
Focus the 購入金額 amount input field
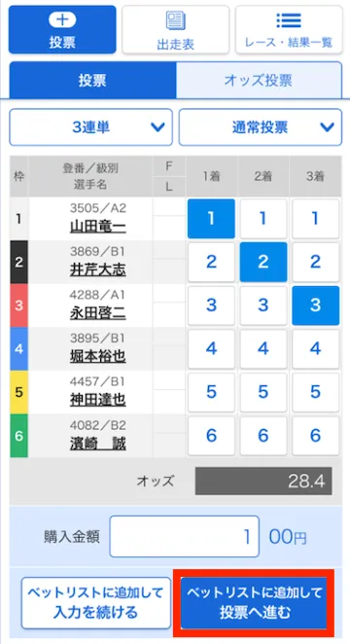[184, 536]
